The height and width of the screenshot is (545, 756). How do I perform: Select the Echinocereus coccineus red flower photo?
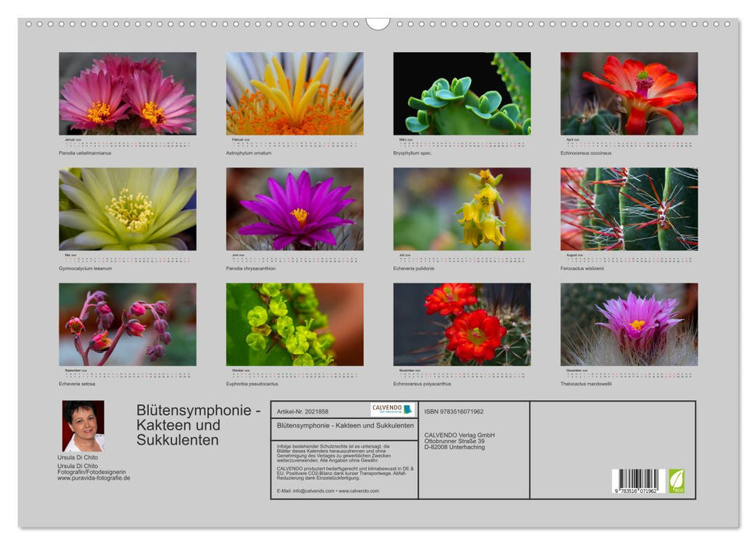[x=629, y=93]
